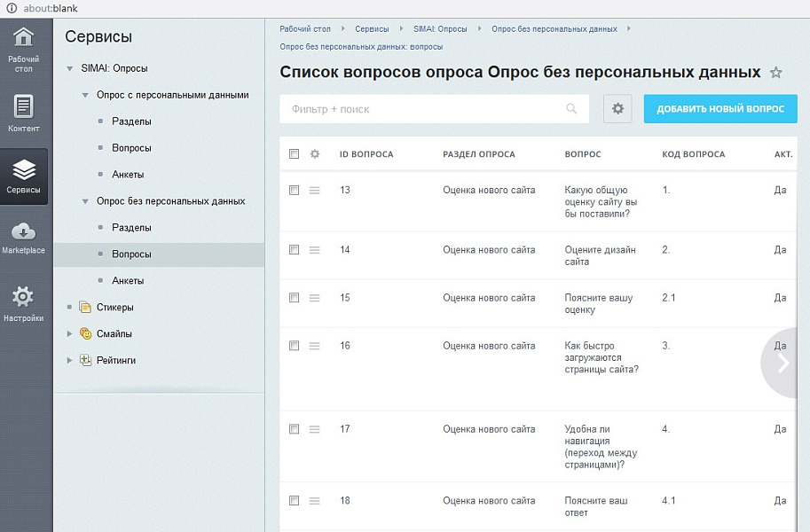Click the gear settings button beside filter
The width and height of the screenshot is (810, 532).
[x=617, y=109]
